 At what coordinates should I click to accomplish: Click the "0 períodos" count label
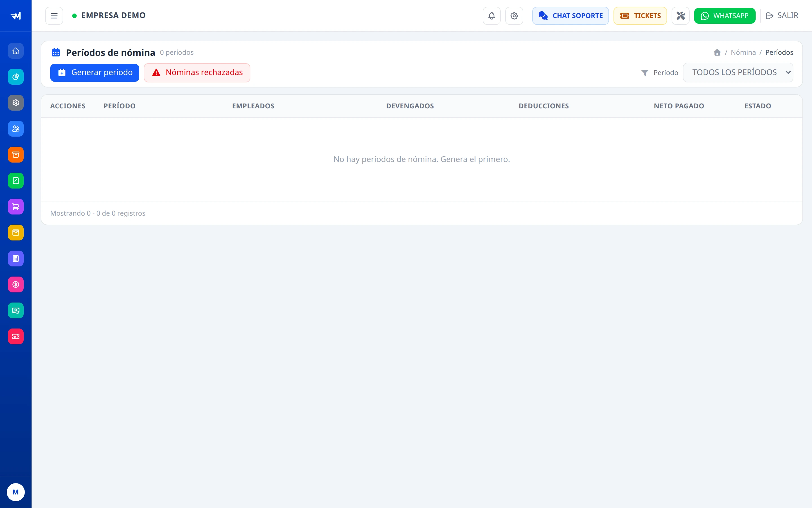coord(177,52)
